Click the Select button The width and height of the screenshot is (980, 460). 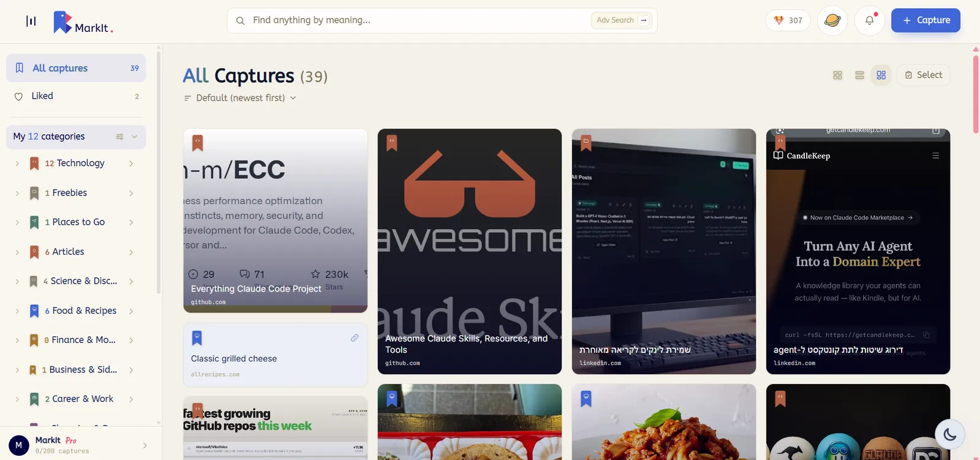(923, 75)
